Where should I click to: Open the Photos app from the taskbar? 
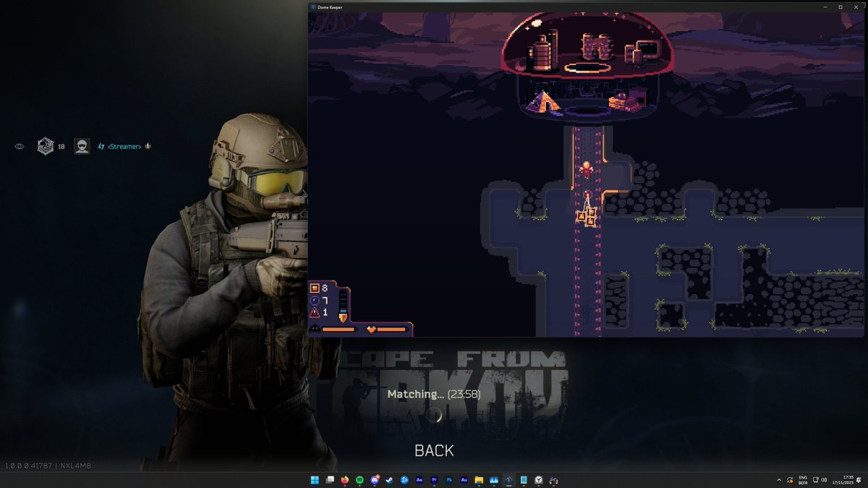pos(494,480)
